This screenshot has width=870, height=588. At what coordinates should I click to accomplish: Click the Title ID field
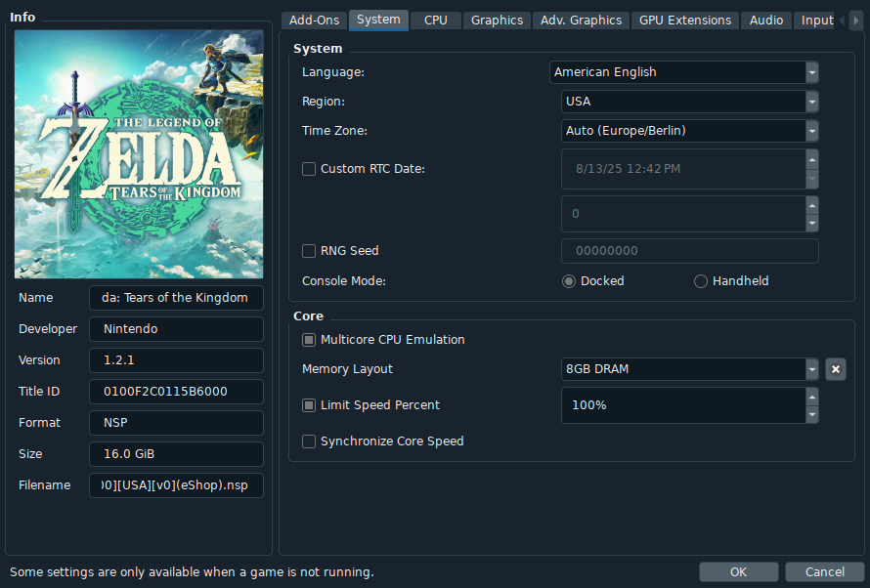(176, 392)
